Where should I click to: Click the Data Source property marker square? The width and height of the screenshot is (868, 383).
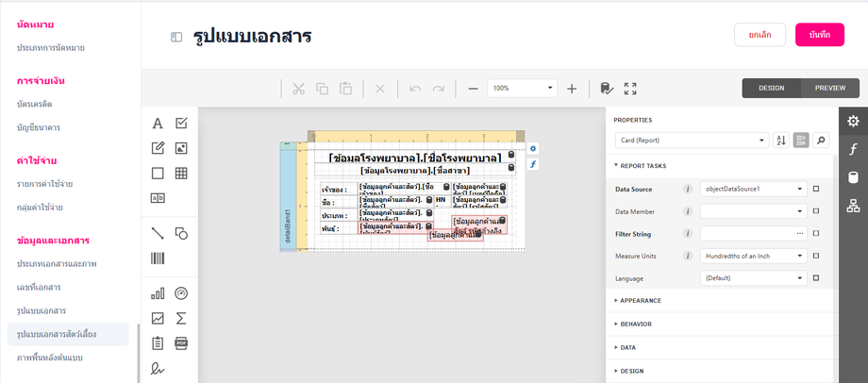pyautogui.click(x=816, y=190)
